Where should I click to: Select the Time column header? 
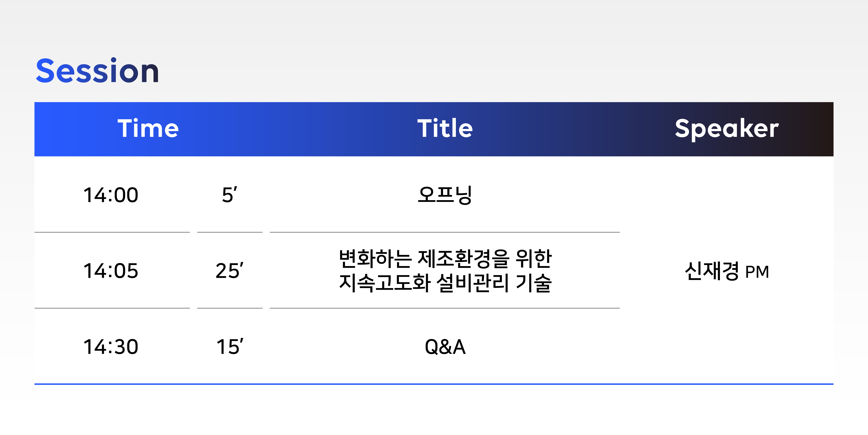click(x=148, y=128)
